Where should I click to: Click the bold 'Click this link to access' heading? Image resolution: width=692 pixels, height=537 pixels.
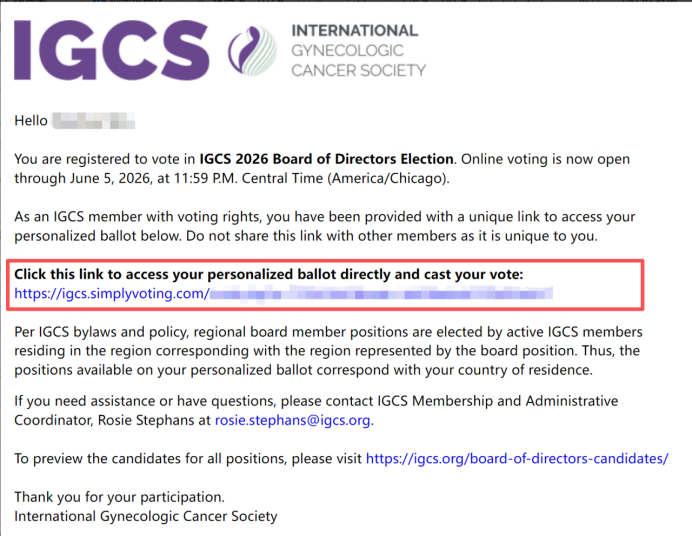pos(268,274)
